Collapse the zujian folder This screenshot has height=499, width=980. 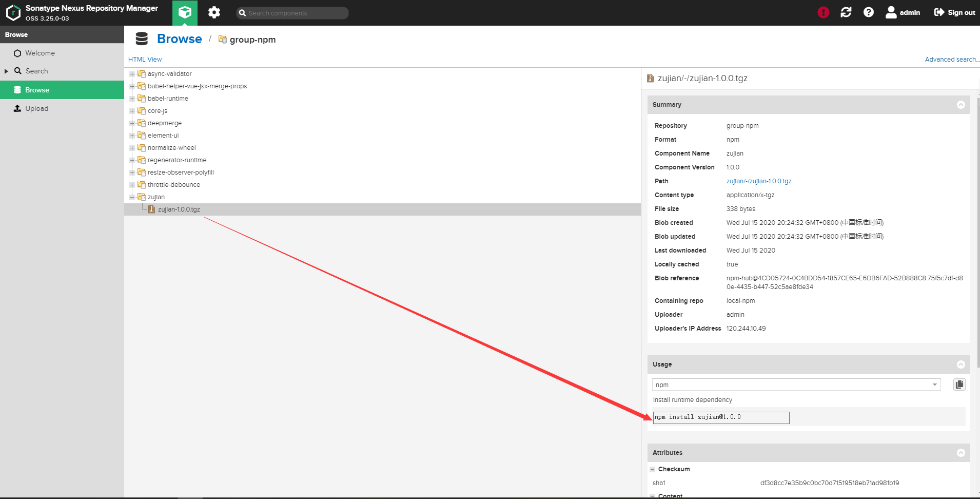tap(132, 197)
